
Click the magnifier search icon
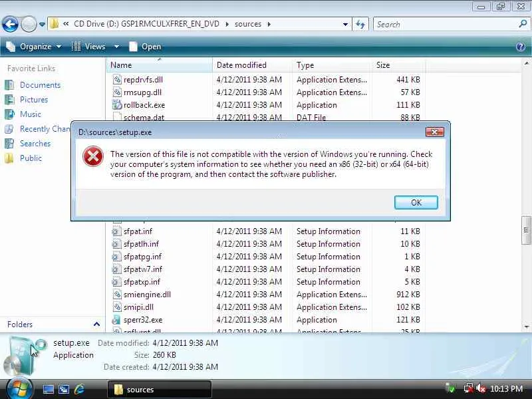523,24
